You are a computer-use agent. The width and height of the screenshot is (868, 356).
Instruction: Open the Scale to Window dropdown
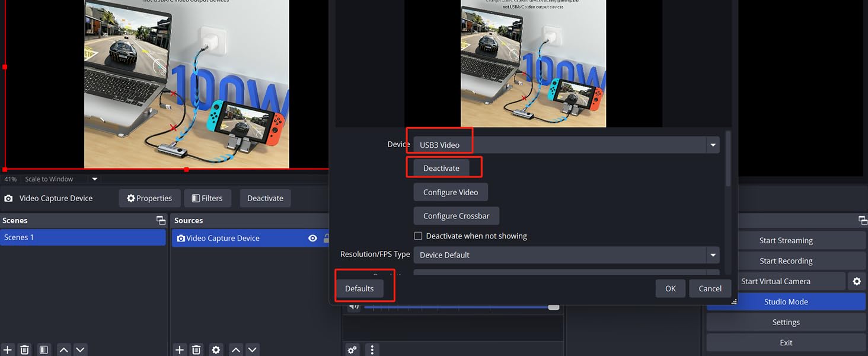pyautogui.click(x=94, y=179)
